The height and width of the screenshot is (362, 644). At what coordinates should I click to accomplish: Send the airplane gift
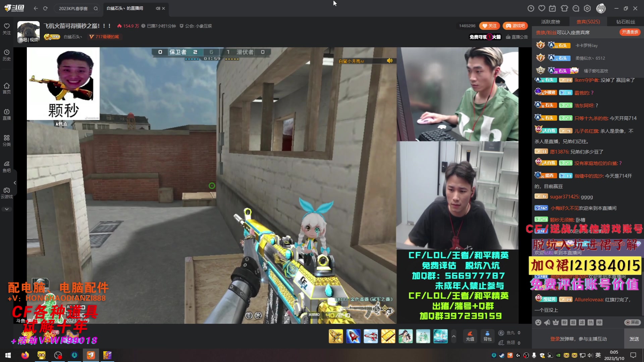371,336
